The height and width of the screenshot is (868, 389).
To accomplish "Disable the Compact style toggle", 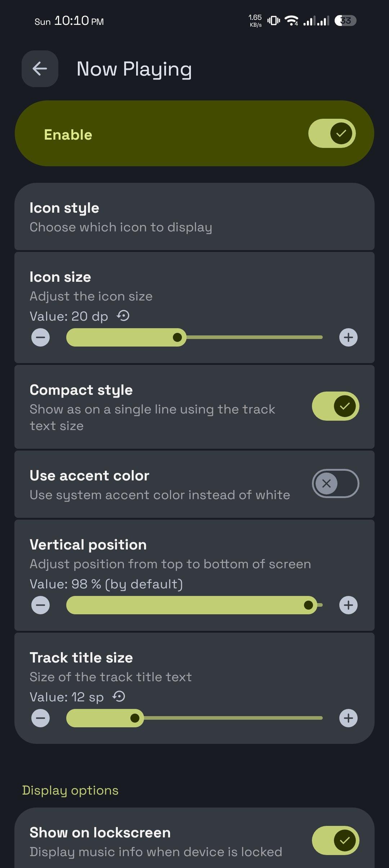I will (x=335, y=406).
